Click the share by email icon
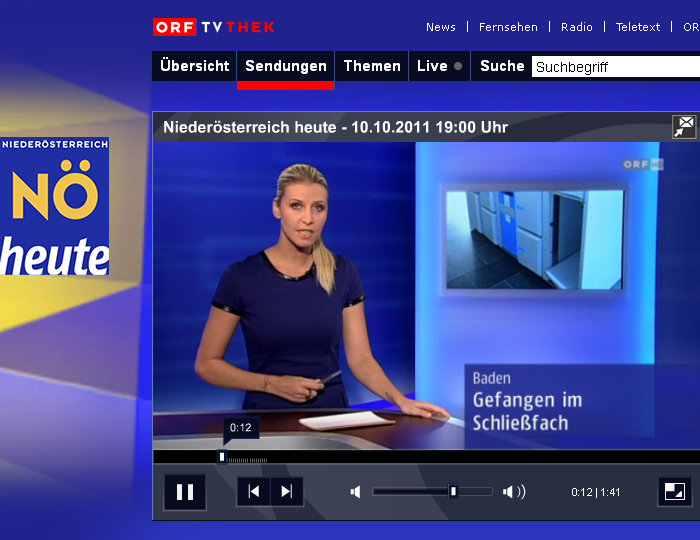The height and width of the screenshot is (540, 700). click(x=684, y=127)
